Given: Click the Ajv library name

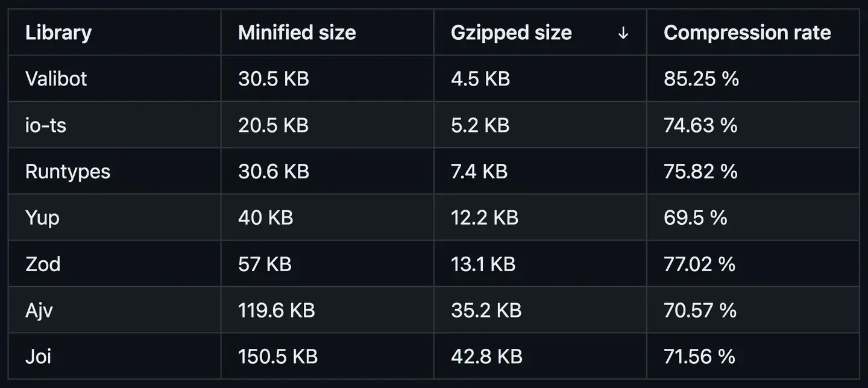Looking at the screenshot, I should point(40,310).
